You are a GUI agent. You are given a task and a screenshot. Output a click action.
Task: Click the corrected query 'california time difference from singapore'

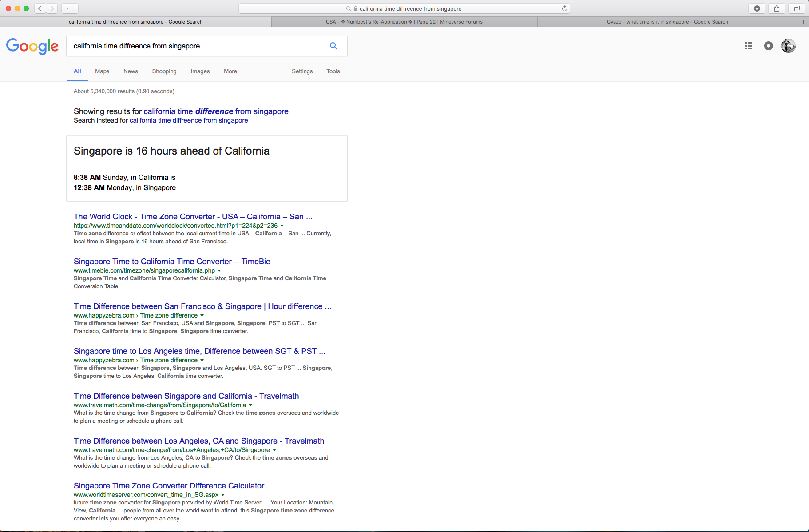tap(216, 111)
